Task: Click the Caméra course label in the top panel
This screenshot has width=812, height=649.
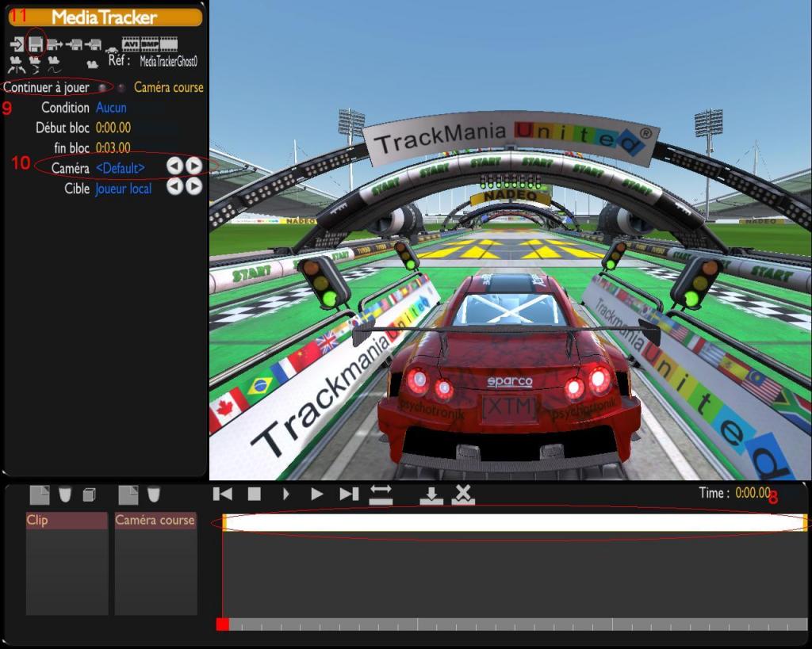Action: click(x=169, y=87)
